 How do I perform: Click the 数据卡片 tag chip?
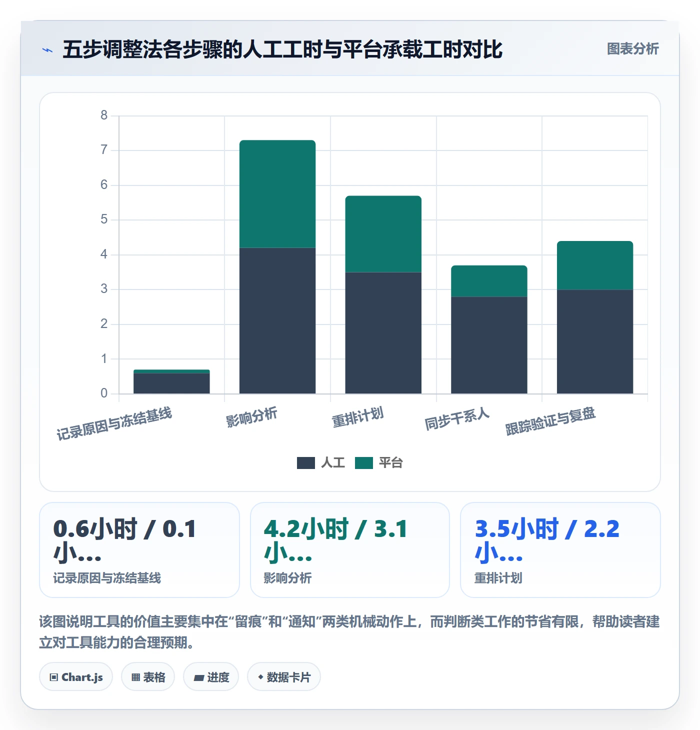pos(284,677)
